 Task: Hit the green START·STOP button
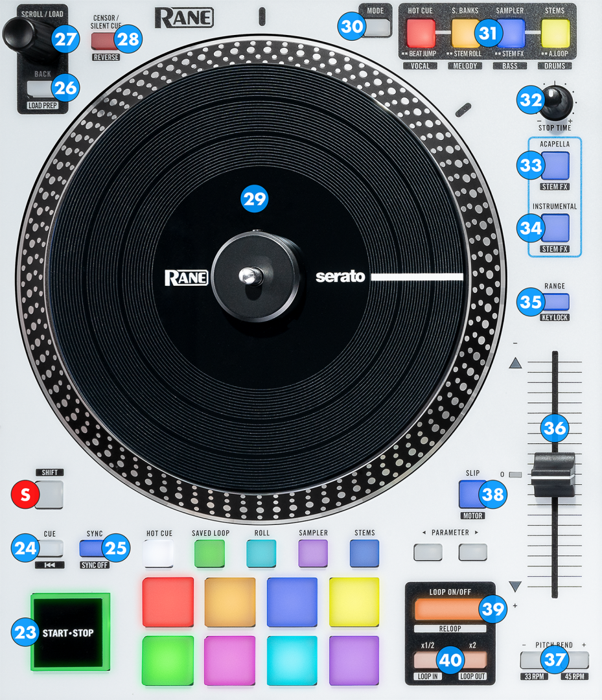click(x=70, y=632)
